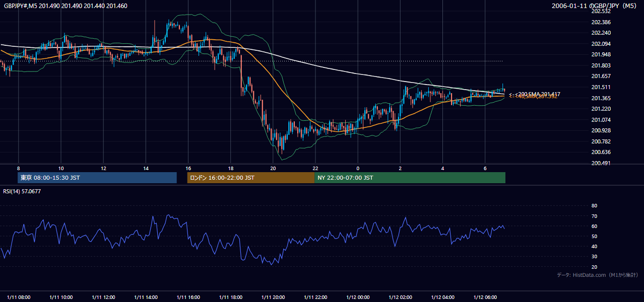The height and width of the screenshot is (302, 644).
Task: Click the 200.636 price axis value
Action: click(601, 152)
